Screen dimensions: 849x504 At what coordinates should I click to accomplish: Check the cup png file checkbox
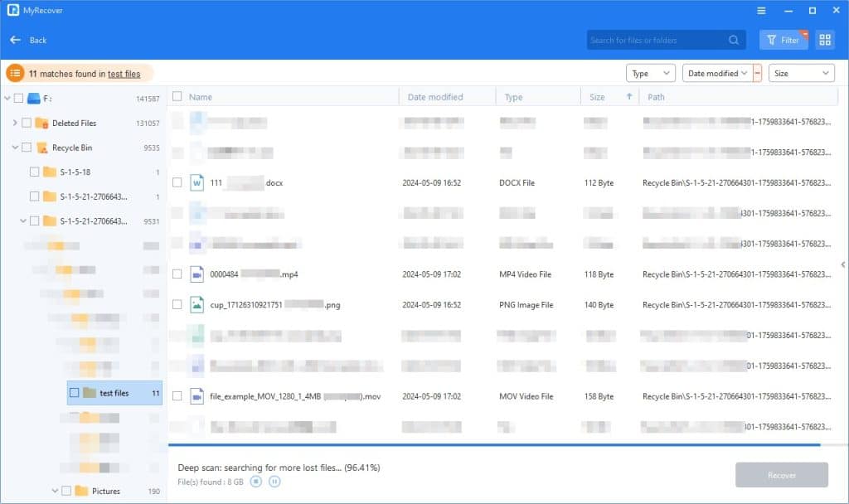177,304
